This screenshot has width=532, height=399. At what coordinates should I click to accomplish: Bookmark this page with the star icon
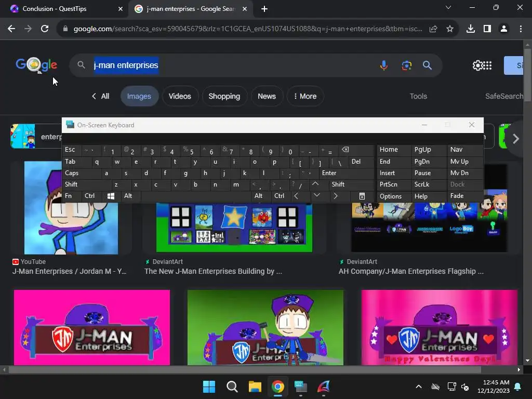(x=450, y=29)
